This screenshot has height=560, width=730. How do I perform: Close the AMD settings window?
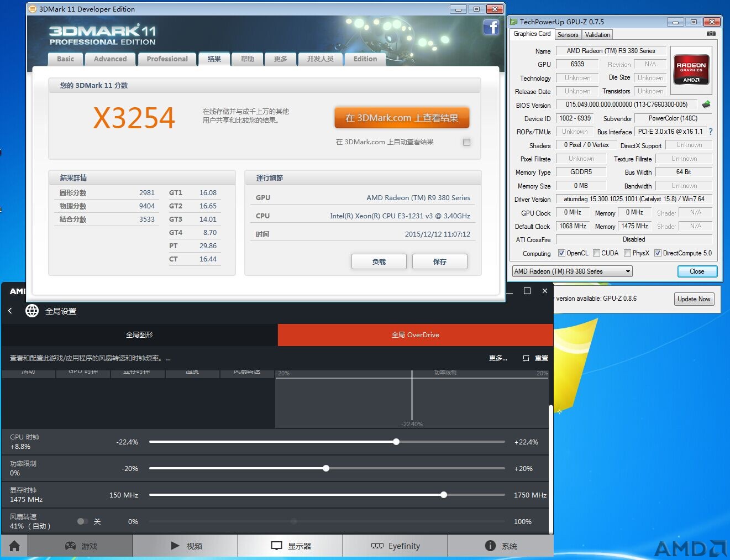[545, 291]
